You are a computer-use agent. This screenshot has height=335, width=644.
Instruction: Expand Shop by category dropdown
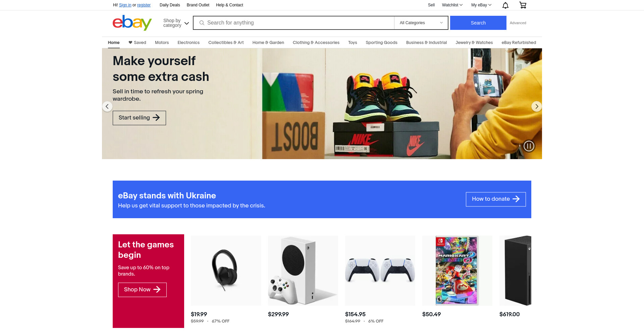coord(176,23)
